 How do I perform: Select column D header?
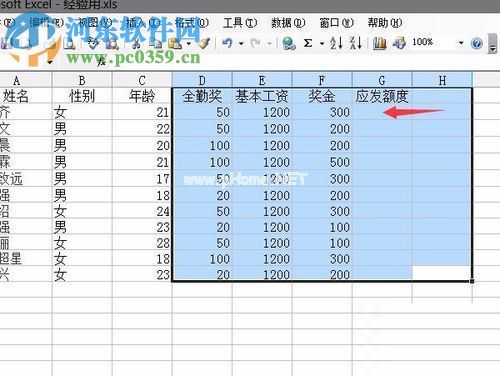(x=202, y=80)
